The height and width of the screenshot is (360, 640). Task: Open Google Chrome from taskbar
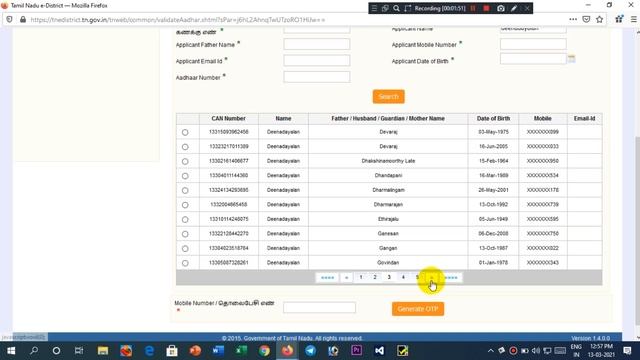tap(264, 351)
